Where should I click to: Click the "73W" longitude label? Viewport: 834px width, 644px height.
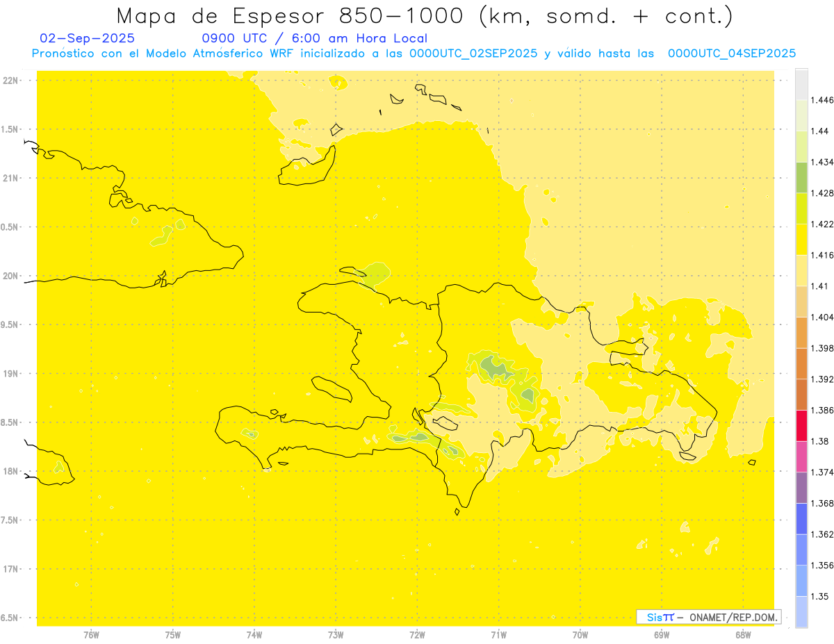[336, 635]
